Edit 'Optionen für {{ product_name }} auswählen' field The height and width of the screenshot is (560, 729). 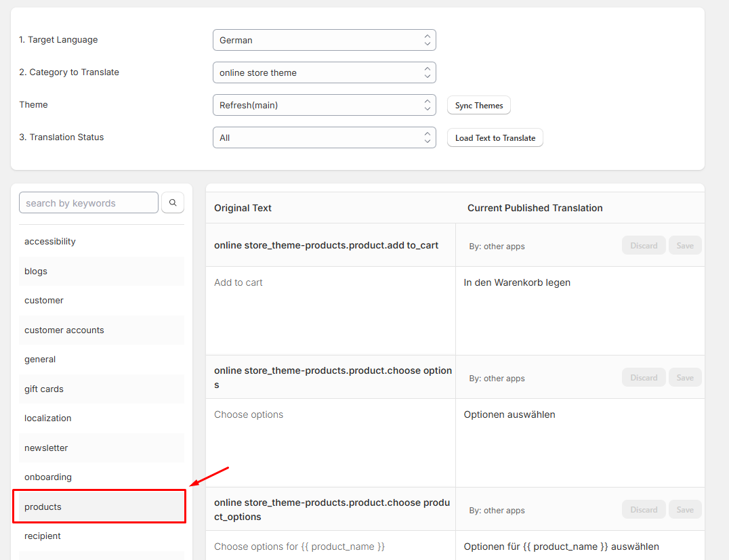[x=580, y=546]
